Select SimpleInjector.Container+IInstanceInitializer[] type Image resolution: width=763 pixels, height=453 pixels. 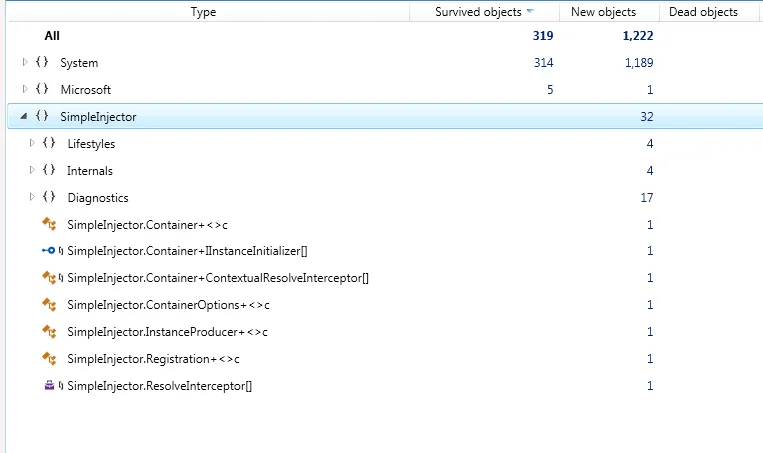(187, 251)
